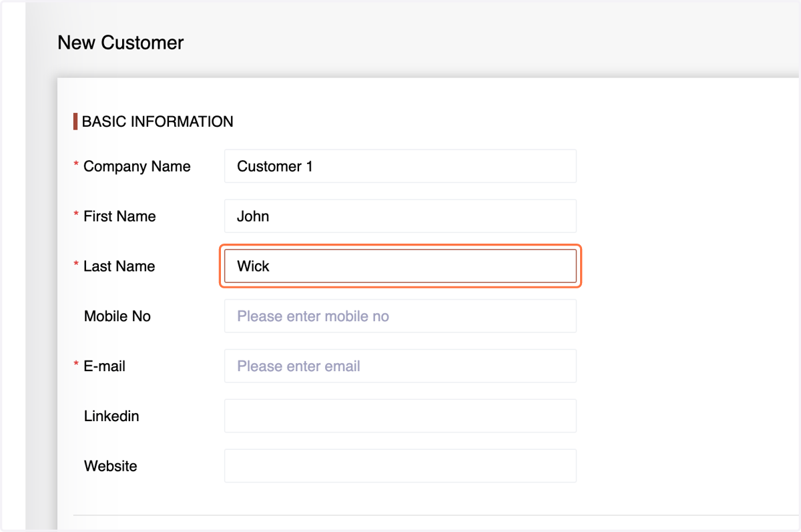Click the Linkedin input field

click(400, 416)
